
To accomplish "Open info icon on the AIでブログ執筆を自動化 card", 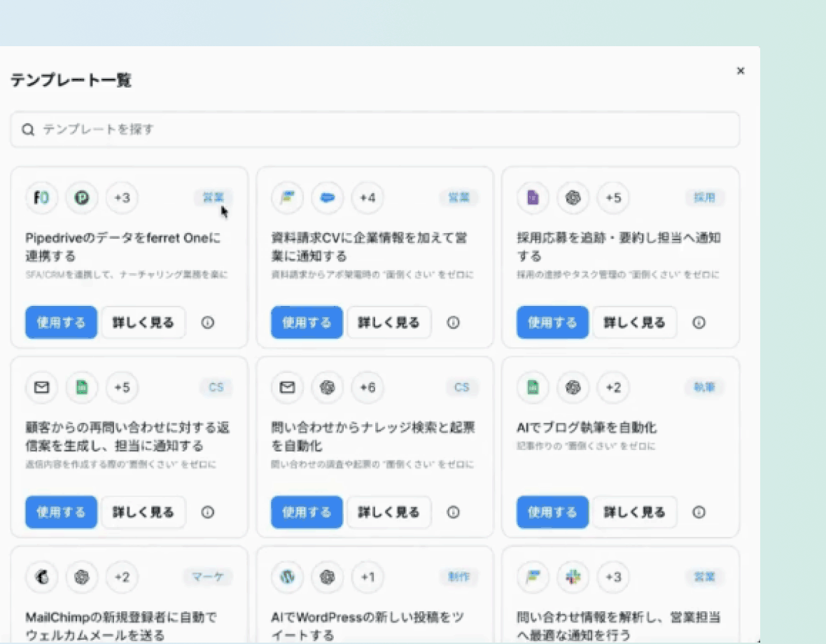I will pos(699,512).
